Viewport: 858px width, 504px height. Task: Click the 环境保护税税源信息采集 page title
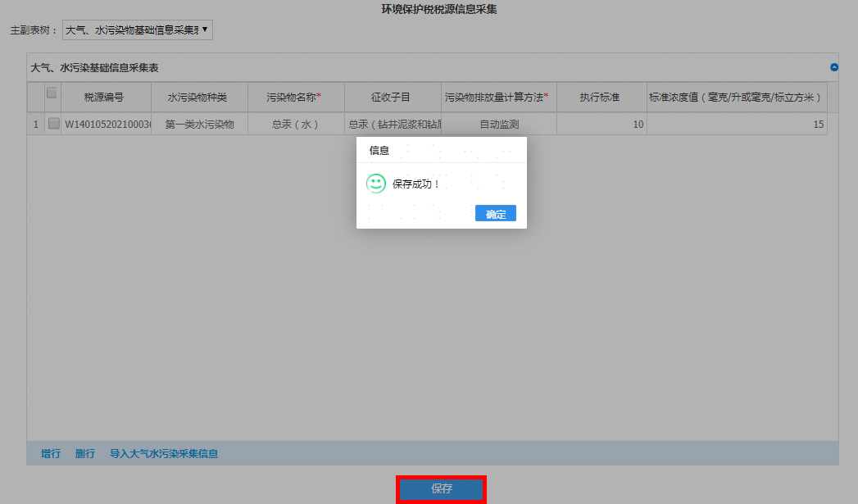coord(439,9)
